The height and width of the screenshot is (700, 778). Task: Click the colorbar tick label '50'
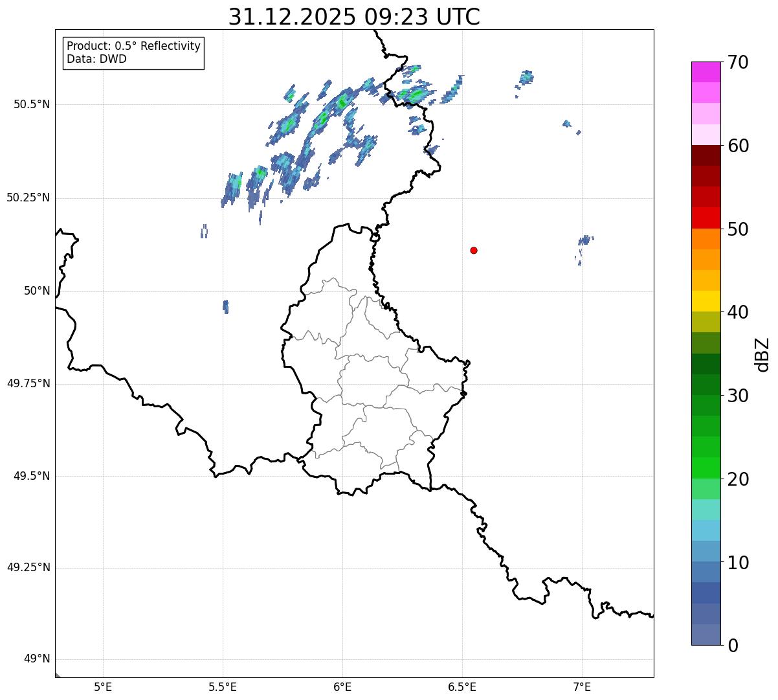738,229
